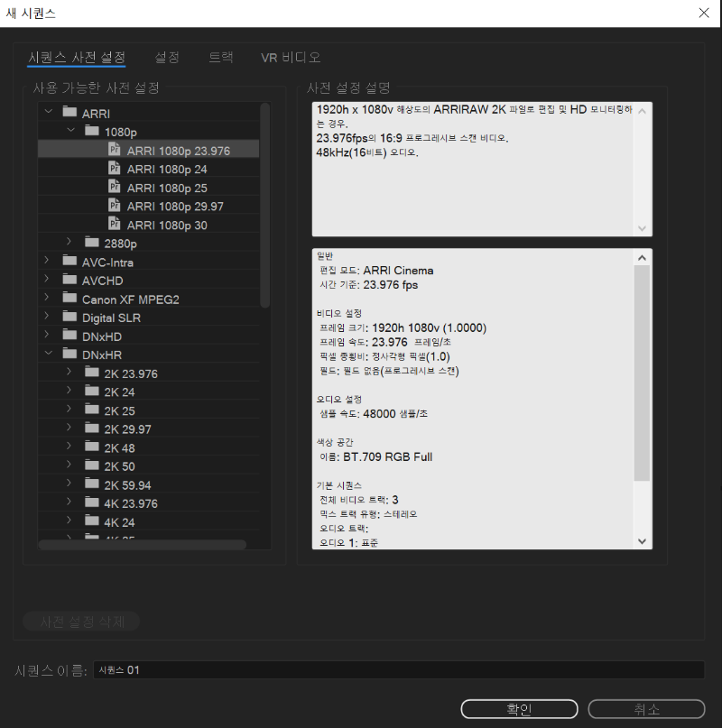Select the ARRI 1080p 29.97 label

175,207
